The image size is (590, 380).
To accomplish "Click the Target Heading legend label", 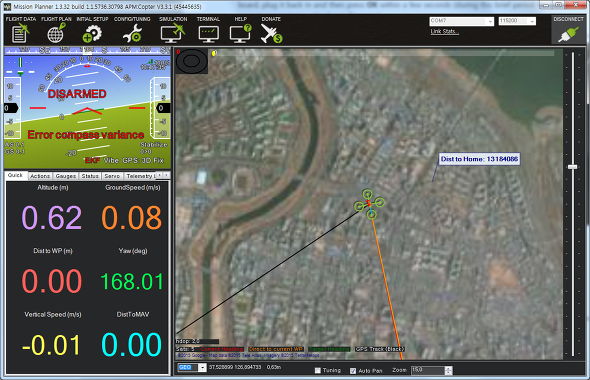I will tap(329, 349).
